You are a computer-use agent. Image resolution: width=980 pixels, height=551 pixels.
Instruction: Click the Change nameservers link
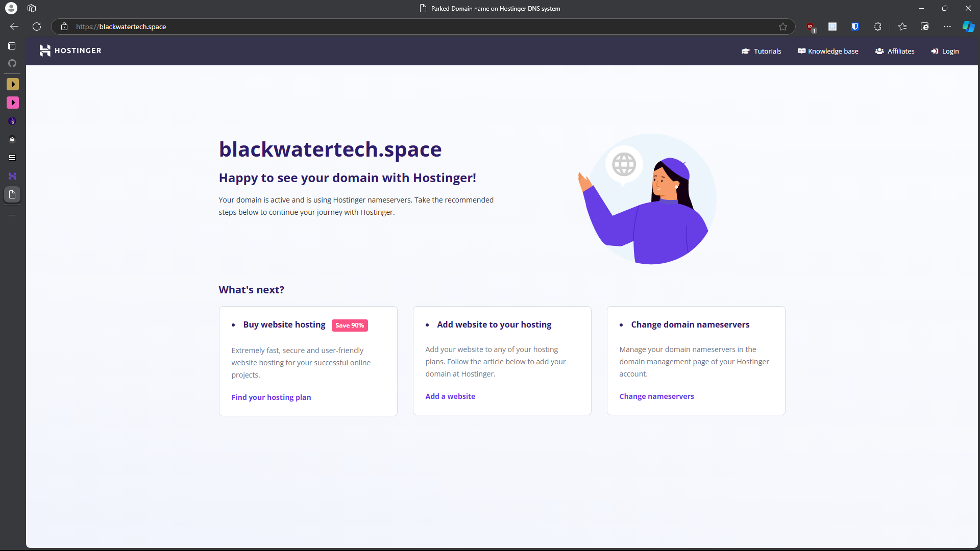point(656,396)
